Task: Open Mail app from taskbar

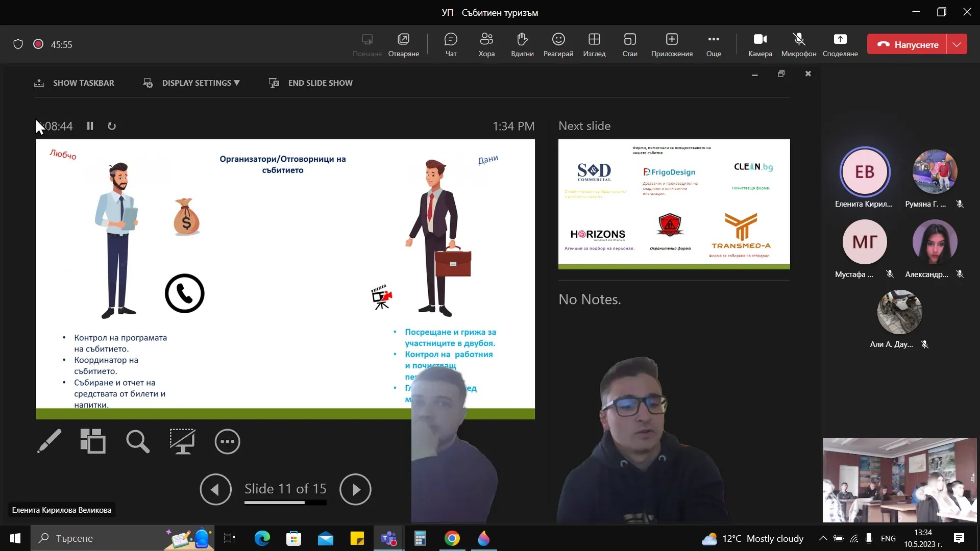Action: (325, 538)
